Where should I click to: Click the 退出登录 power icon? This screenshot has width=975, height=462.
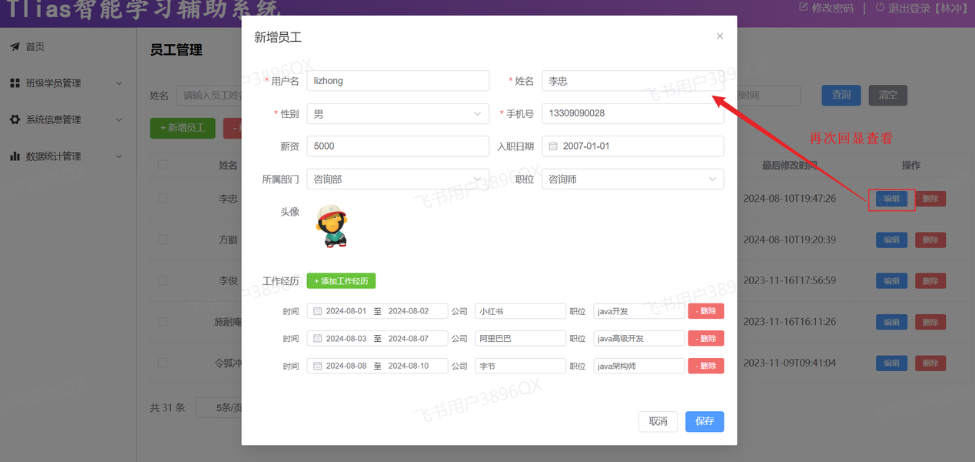tap(880, 7)
